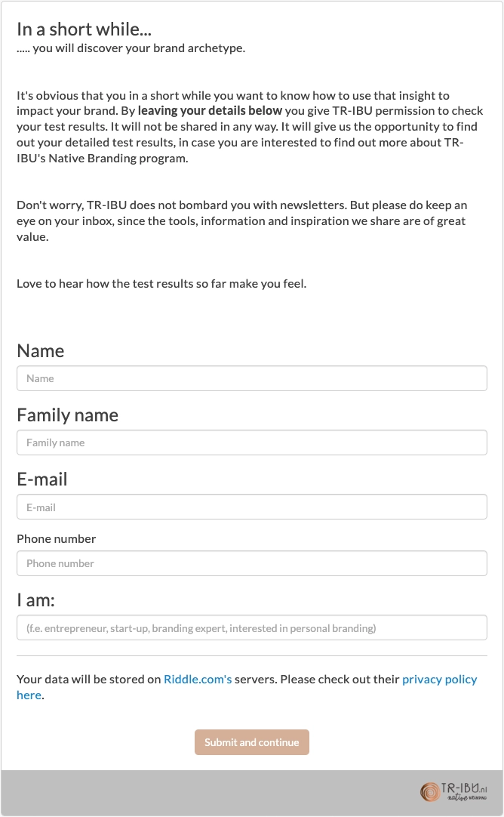Click the 'In a short while...' heading
504x817 pixels.
click(84, 29)
